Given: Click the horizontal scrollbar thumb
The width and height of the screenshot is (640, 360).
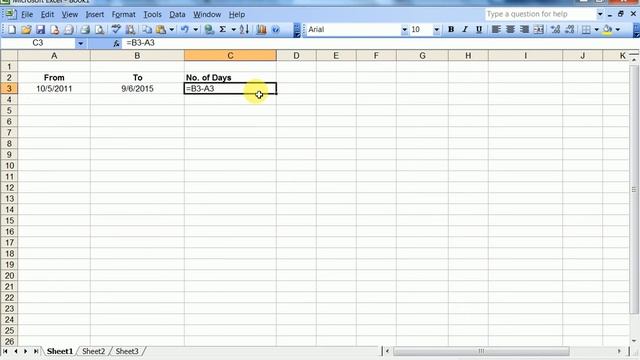Looking at the screenshot, I should (x=481, y=351).
